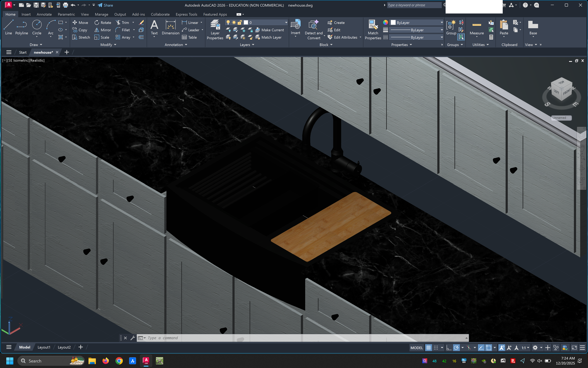
Task: Switch to the Layout1 tab
Action: coord(44,347)
